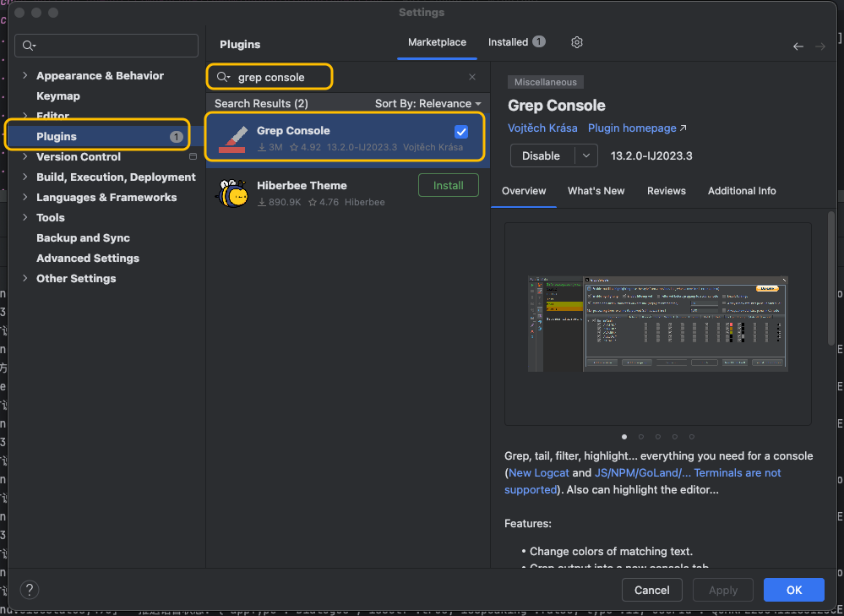Clear the plugin search with the X icon
The image size is (844, 616).
(472, 77)
